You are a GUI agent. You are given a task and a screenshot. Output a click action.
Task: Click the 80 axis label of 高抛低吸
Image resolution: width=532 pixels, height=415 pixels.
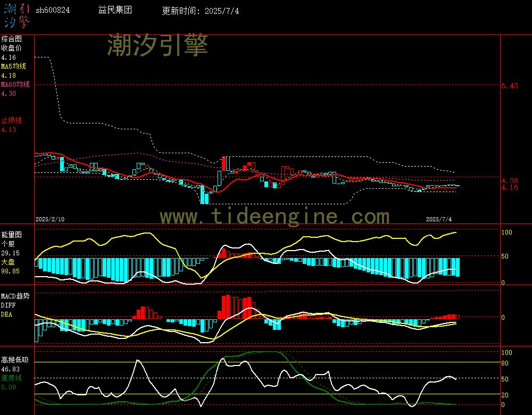505,363
